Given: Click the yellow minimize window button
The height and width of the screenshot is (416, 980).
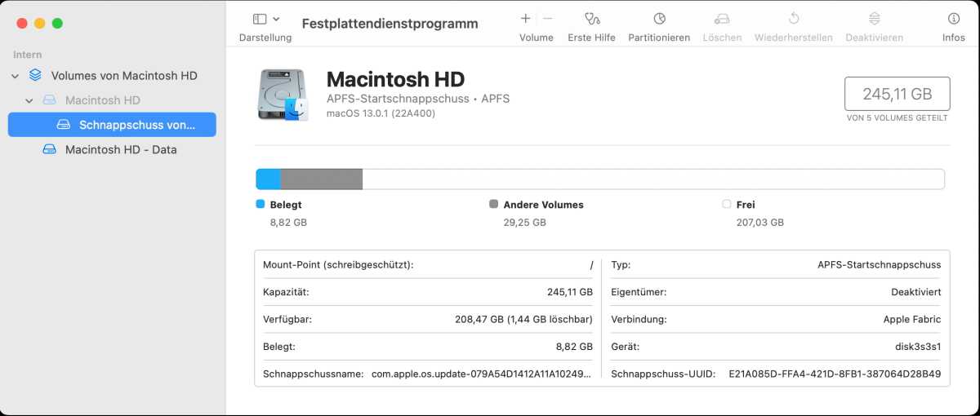Looking at the screenshot, I should 39,24.
